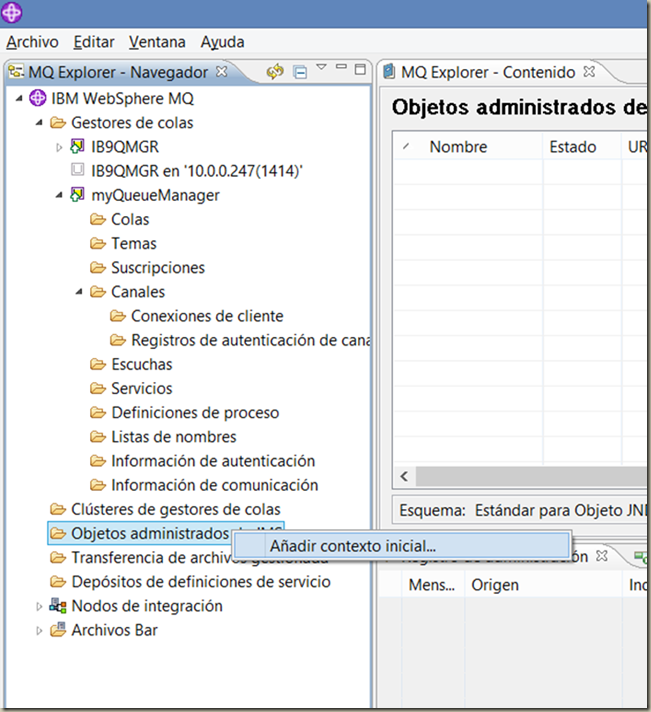
Task: Close the MQ Explorer - Contenido tab
Action: [589, 71]
